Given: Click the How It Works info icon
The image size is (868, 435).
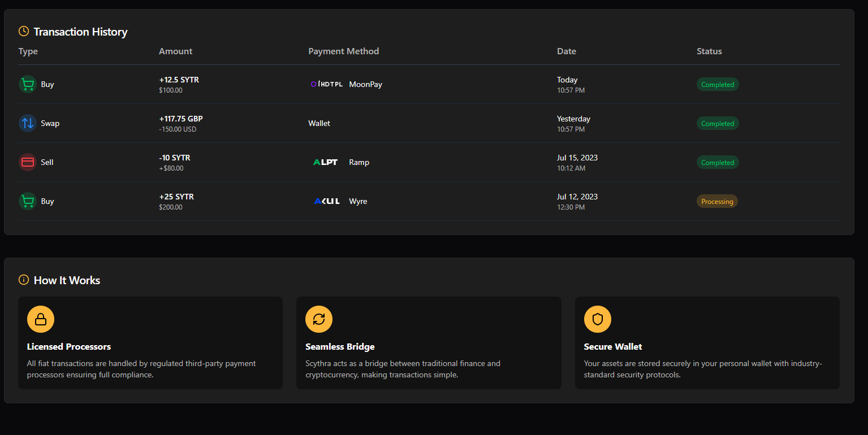Looking at the screenshot, I should point(23,280).
